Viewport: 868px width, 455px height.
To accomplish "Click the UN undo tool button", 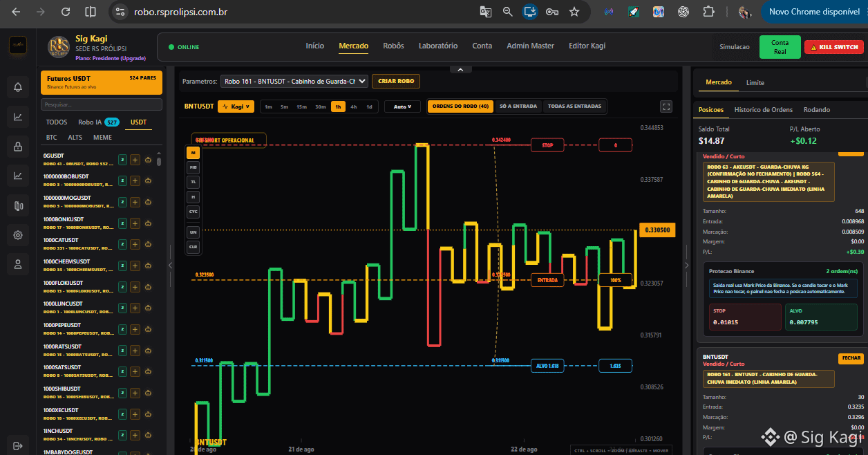I will tap(193, 231).
